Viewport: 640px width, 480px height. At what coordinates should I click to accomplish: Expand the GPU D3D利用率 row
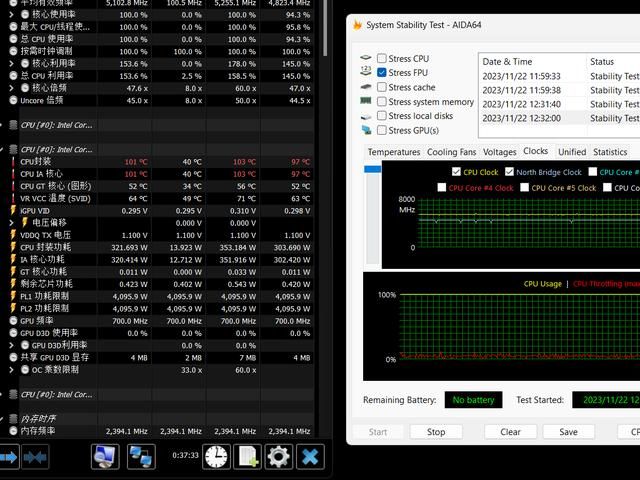point(11,345)
